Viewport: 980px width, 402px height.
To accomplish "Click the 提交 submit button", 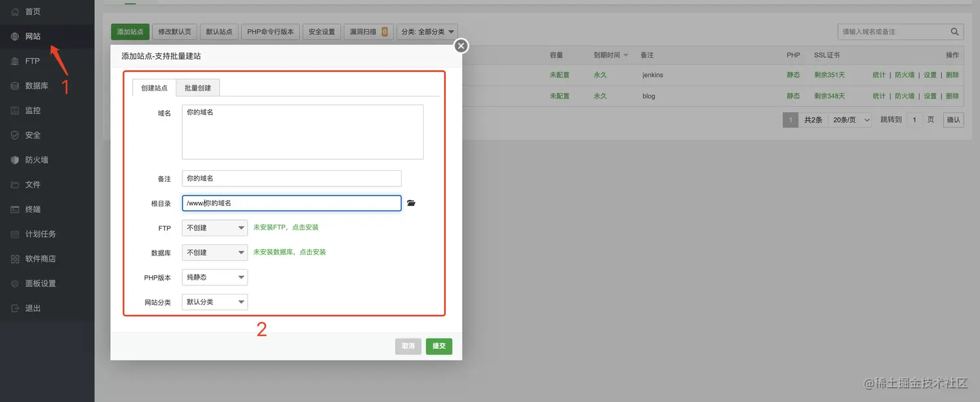I will (439, 346).
